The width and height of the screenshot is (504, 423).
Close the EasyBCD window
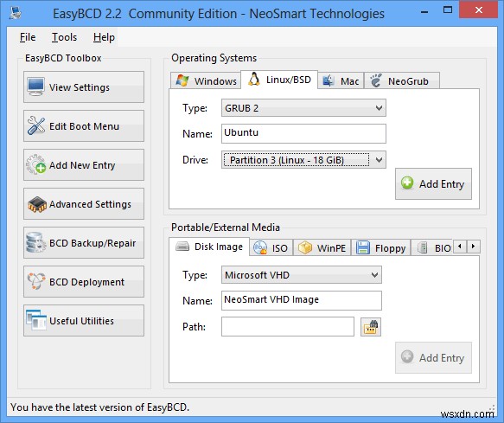479,10
